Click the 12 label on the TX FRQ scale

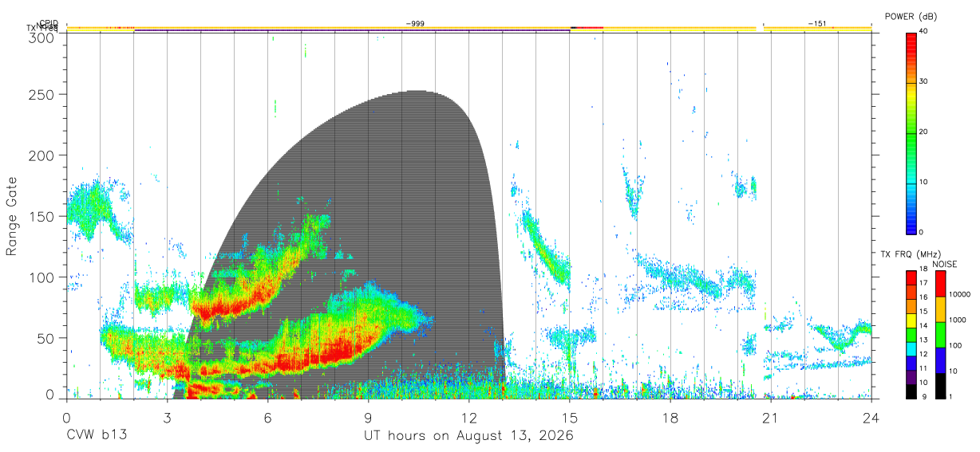923,355
